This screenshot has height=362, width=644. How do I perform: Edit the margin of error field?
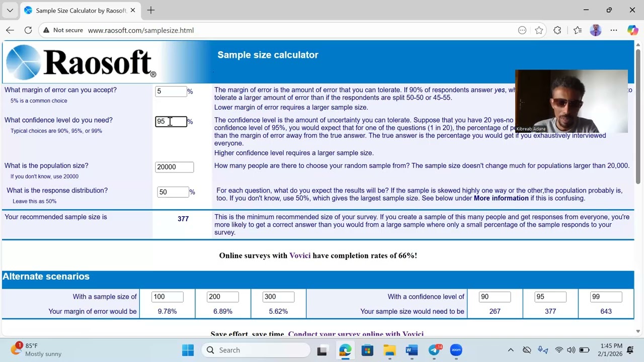(171, 91)
